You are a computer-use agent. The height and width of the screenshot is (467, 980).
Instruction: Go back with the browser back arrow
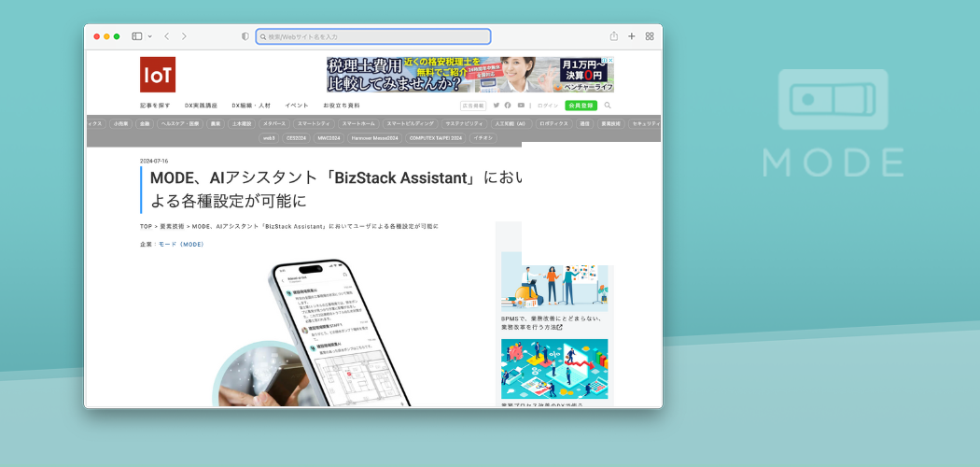(166, 36)
